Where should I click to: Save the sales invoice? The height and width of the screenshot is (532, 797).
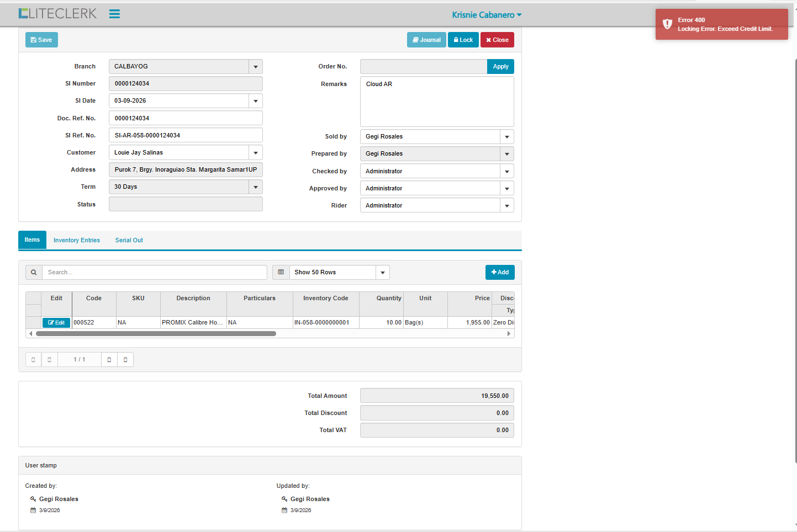[x=41, y=40]
